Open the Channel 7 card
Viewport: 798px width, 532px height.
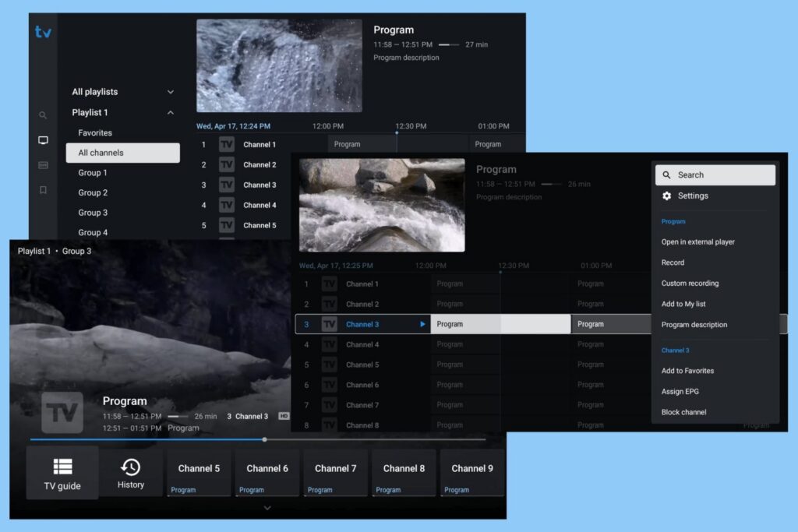coord(335,472)
